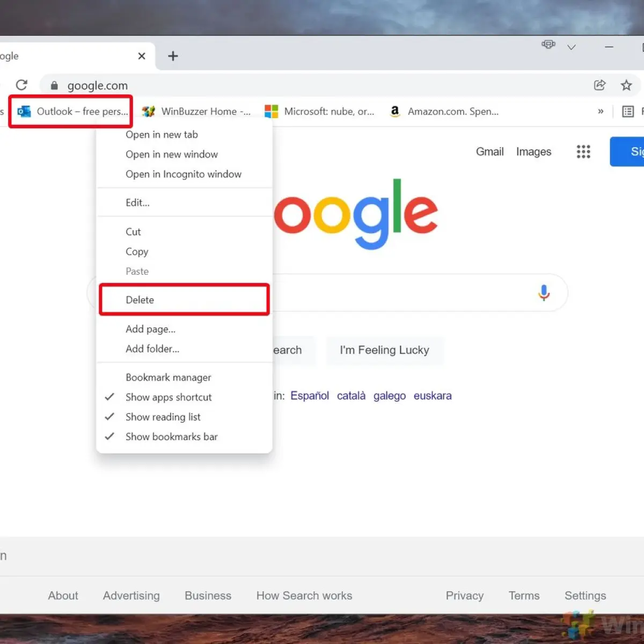Screen dimensions: 644x644
Task: Minimize the Chrome window
Action: (x=609, y=47)
